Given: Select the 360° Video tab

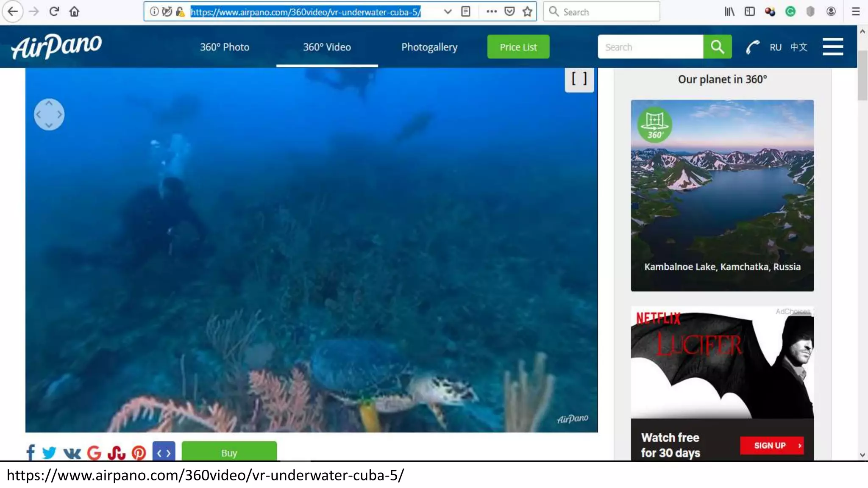Looking at the screenshot, I should click(x=327, y=47).
